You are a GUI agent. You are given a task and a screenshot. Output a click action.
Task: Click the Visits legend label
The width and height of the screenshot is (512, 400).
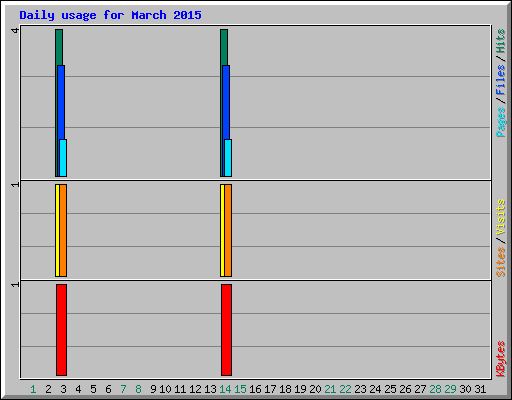click(x=500, y=218)
